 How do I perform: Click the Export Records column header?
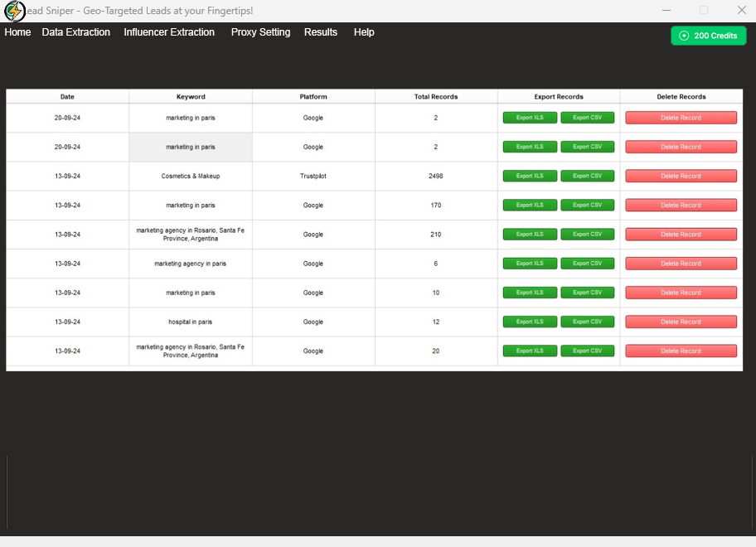[x=559, y=96]
